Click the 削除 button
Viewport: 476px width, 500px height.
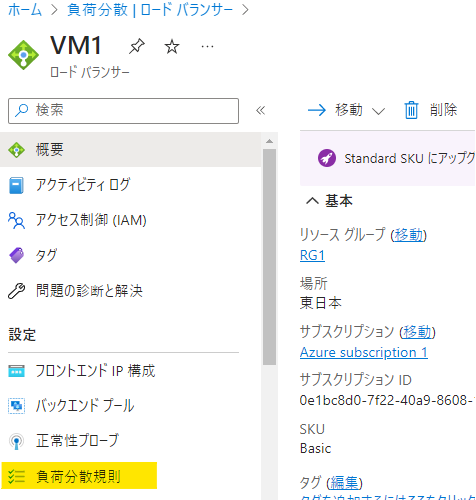(431, 110)
